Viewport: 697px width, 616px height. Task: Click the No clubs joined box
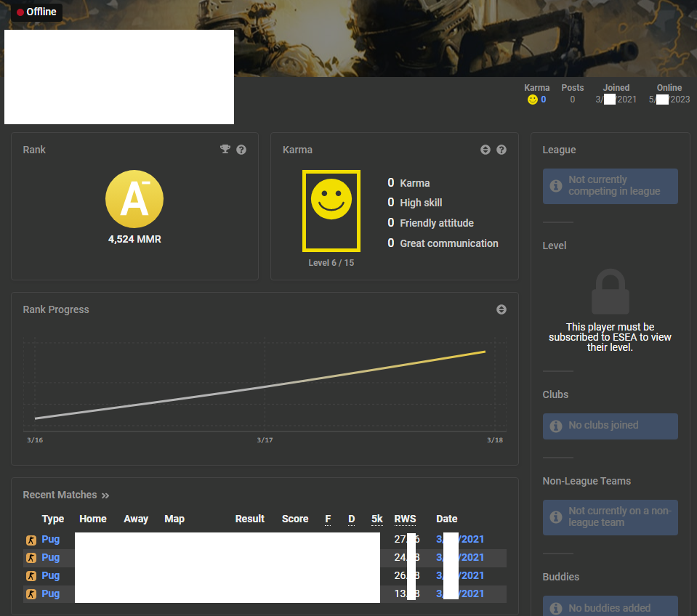coord(610,426)
